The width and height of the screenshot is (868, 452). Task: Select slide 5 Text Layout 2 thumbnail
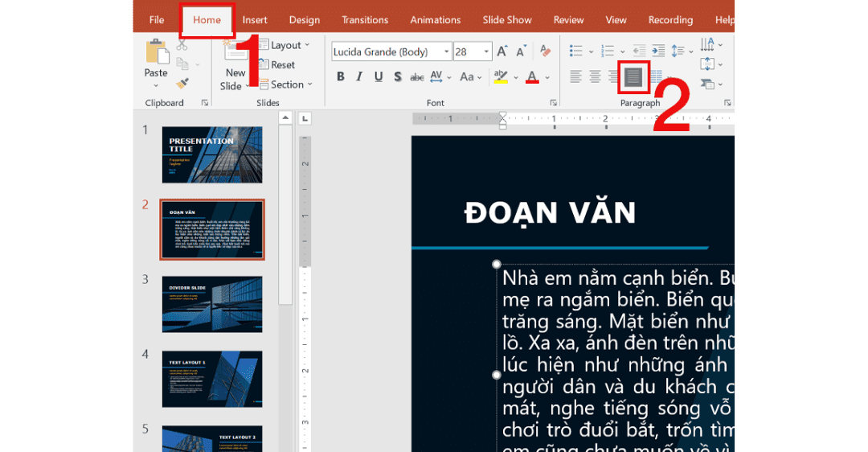(x=212, y=438)
